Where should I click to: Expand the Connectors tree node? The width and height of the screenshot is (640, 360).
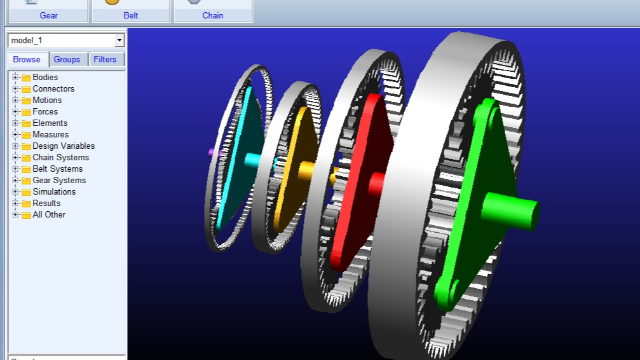click(15, 88)
